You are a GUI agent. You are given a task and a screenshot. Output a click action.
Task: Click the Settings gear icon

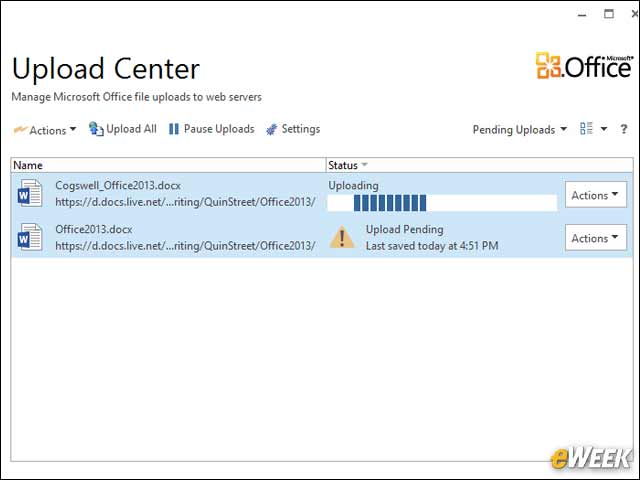pyautogui.click(x=272, y=129)
